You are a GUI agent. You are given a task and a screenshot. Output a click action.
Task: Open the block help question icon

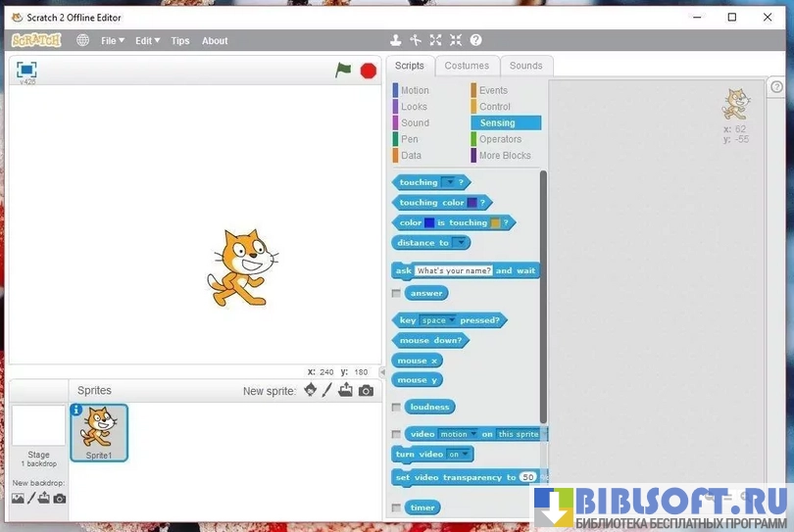click(x=475, y=40)
